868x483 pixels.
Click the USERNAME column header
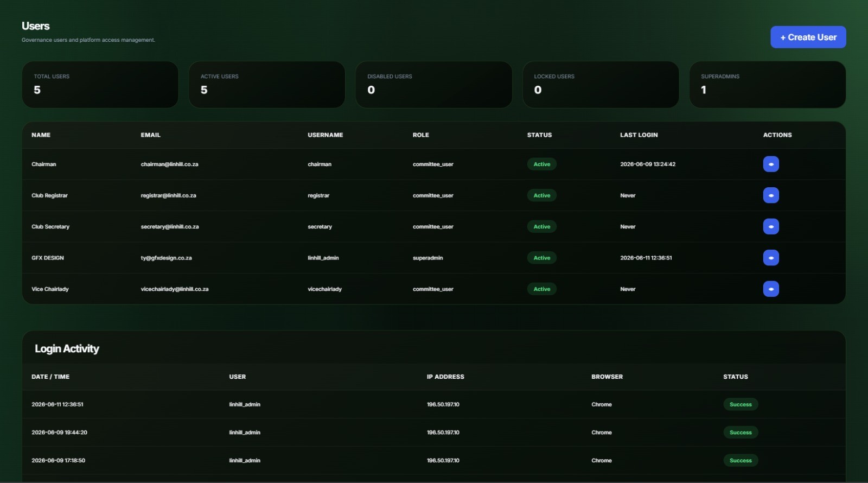point(325,135)
